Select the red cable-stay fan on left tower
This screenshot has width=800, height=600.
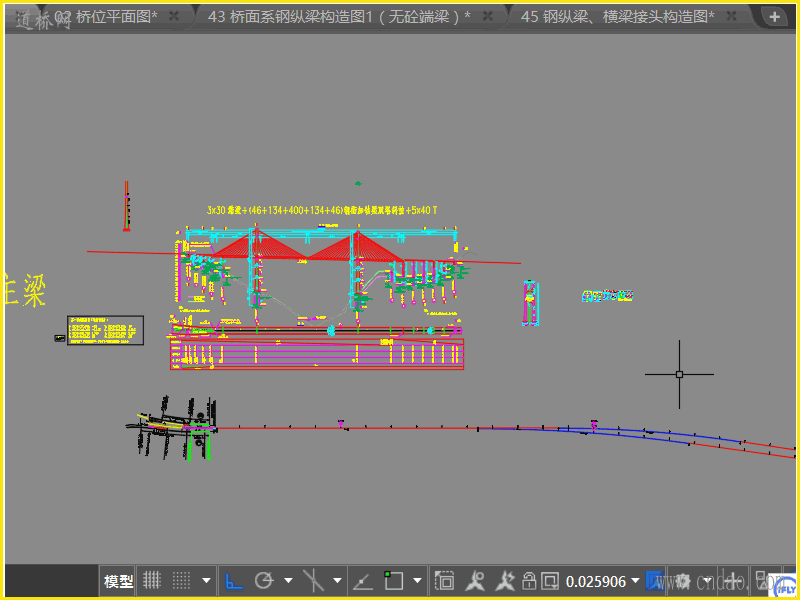tap(259, 245)
